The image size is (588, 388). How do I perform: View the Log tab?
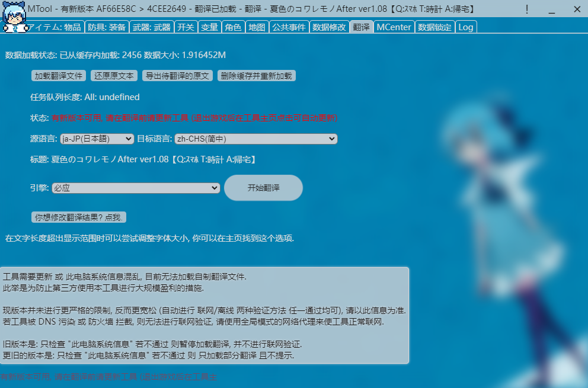(466, 27)
